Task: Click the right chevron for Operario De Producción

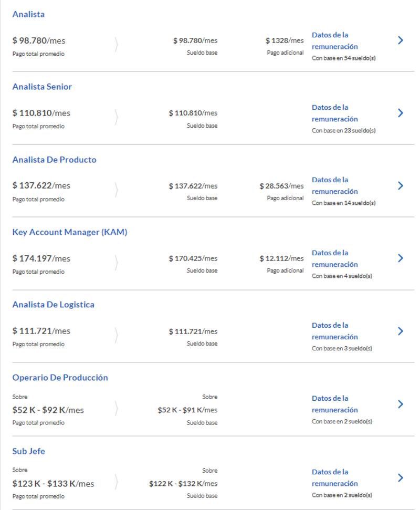Action: 401,404
